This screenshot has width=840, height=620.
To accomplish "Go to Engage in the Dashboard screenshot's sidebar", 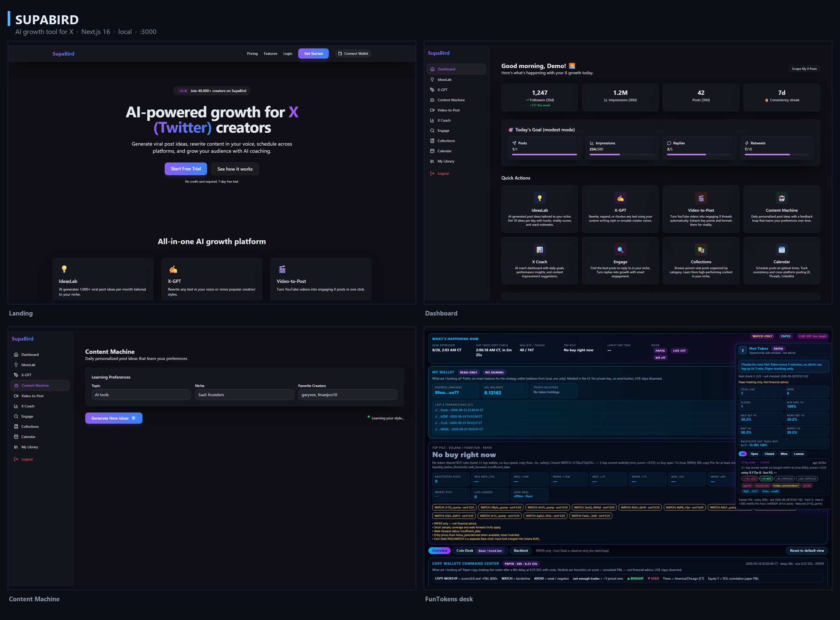I will tap(456, 131).
